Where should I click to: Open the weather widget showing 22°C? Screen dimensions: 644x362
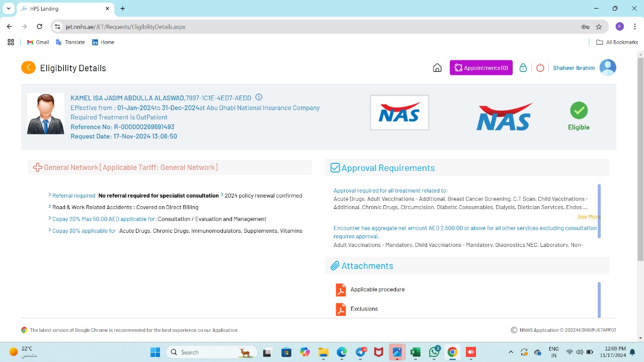click(x=24, y=352)
